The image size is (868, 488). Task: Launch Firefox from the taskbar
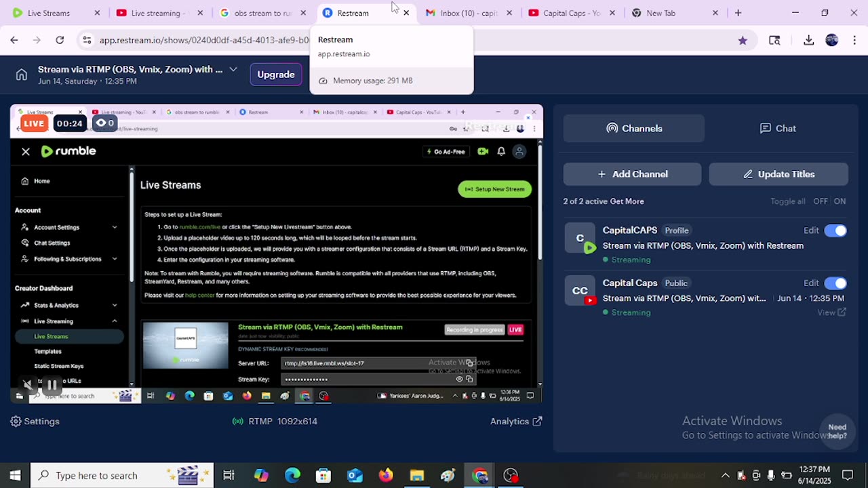tap(386, 475)
